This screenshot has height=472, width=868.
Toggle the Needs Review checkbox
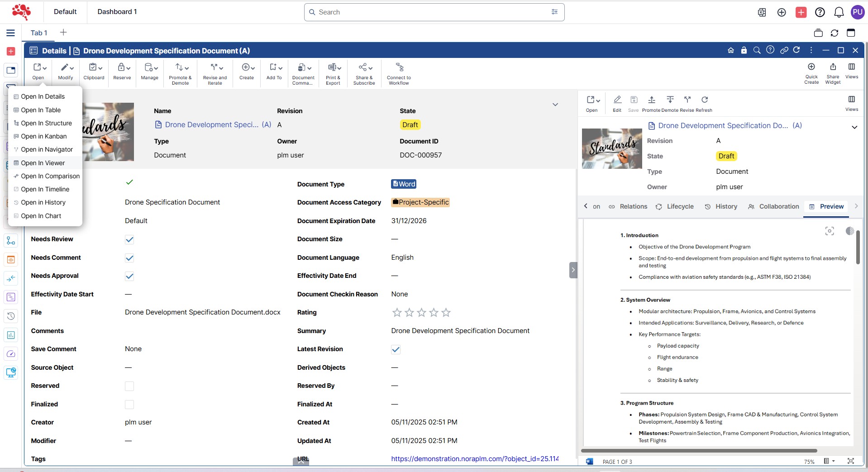[129, 239]
